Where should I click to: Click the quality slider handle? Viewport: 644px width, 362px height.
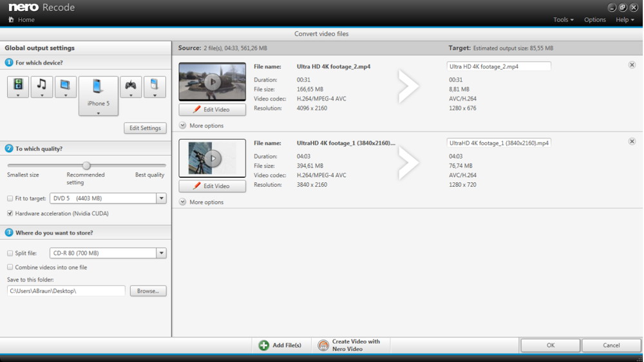[86, 166]
